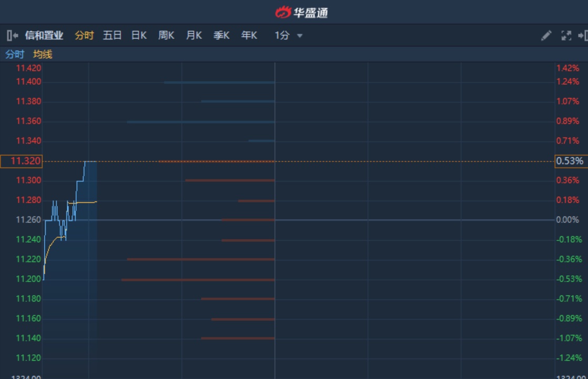Click the 11.260 baseline price label
This screenshot has height=379, width=588.
tap(28, 220)
